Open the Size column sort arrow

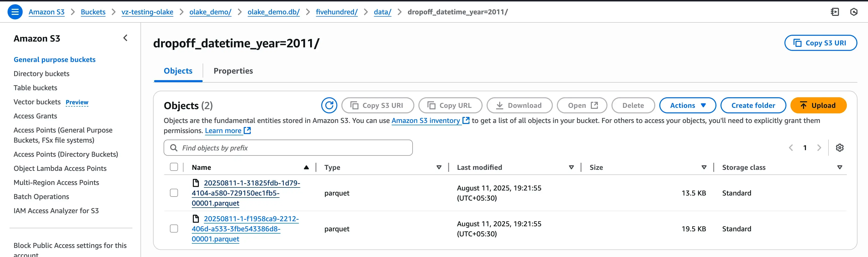click(704, 167)
